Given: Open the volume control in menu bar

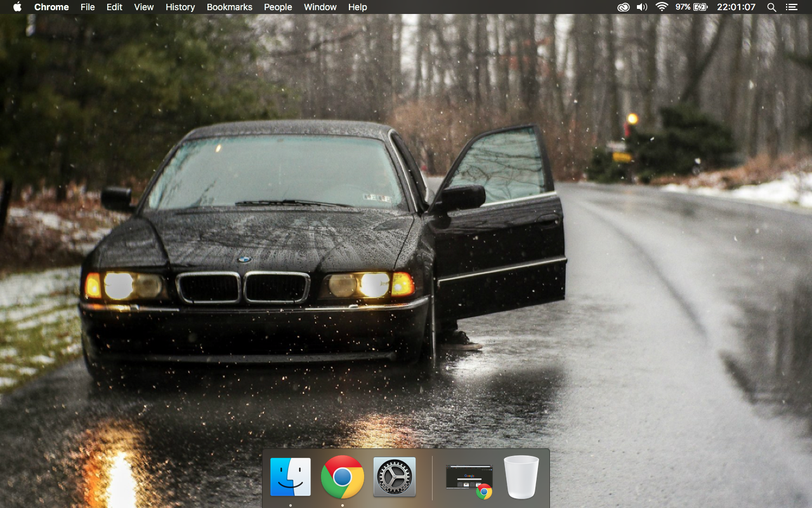Looking at the screenshot, I should point(642,7).
